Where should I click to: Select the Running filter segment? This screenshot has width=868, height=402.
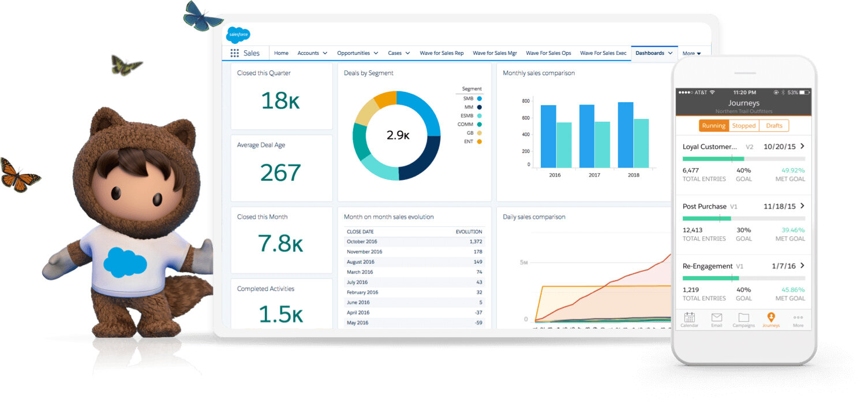point(713,125)
